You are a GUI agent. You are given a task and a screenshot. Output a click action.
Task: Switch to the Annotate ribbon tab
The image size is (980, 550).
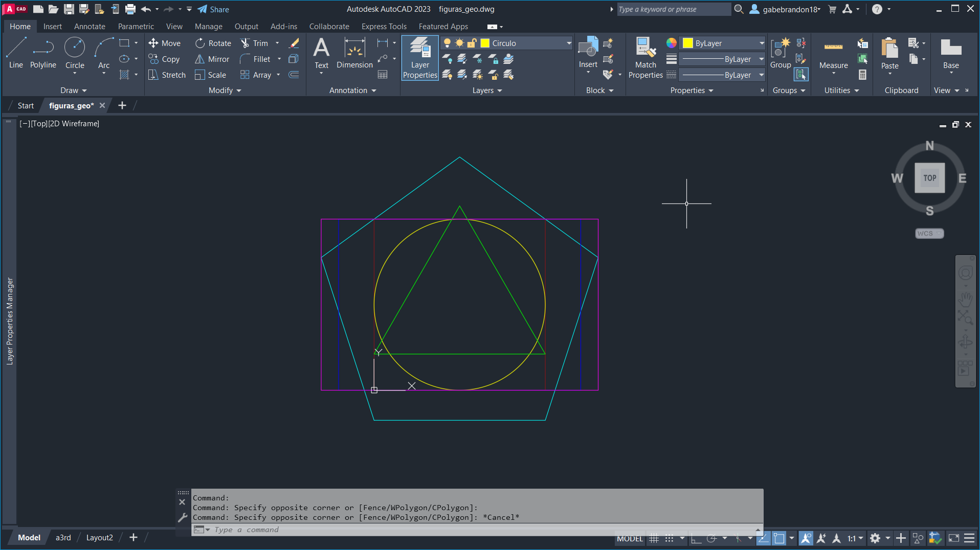tap(90, 26)
